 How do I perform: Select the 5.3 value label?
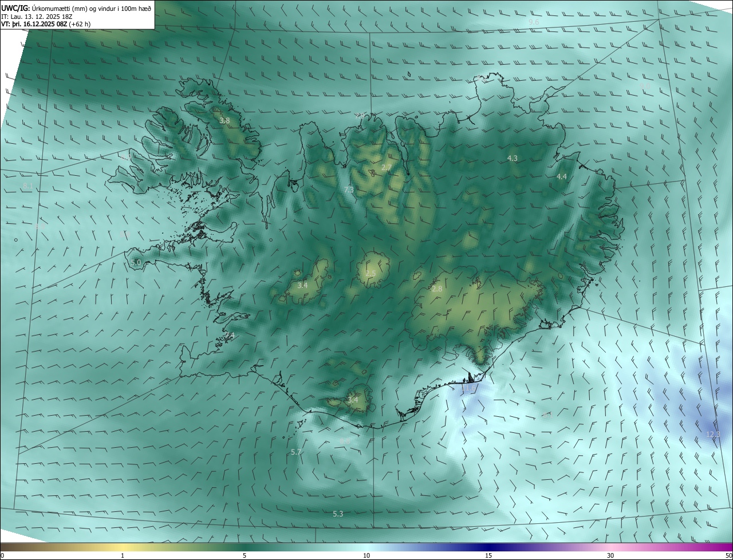(x=338, y=514)
